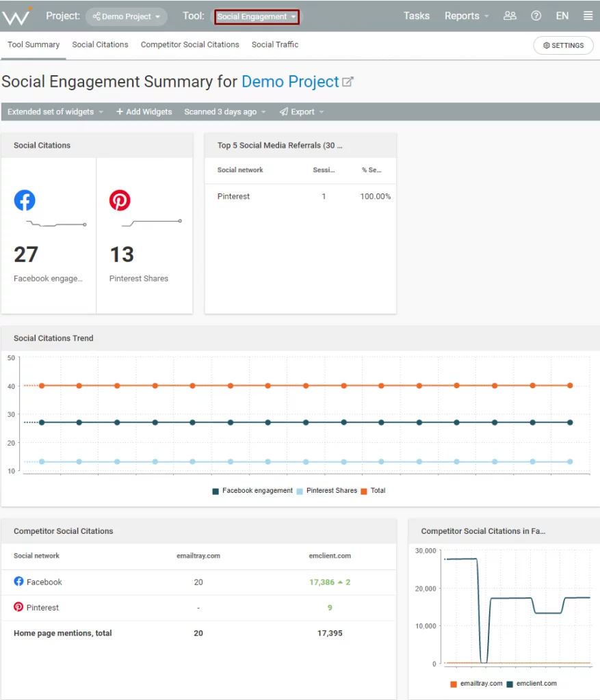
Task: Click Add Widgets button
Action: [x=144, y=111]
